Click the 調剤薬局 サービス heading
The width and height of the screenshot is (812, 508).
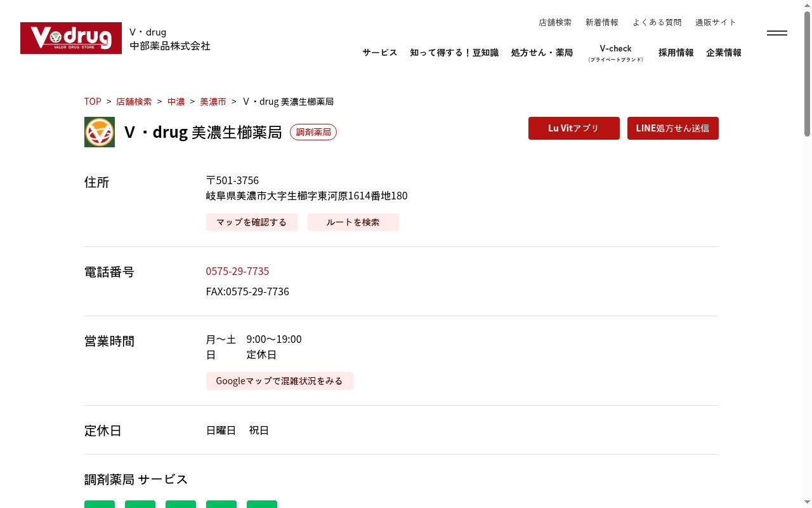tap(136, 479)
